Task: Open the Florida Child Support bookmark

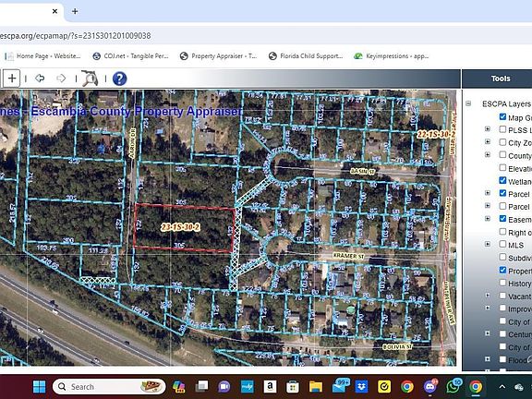Action: (306, 56)
